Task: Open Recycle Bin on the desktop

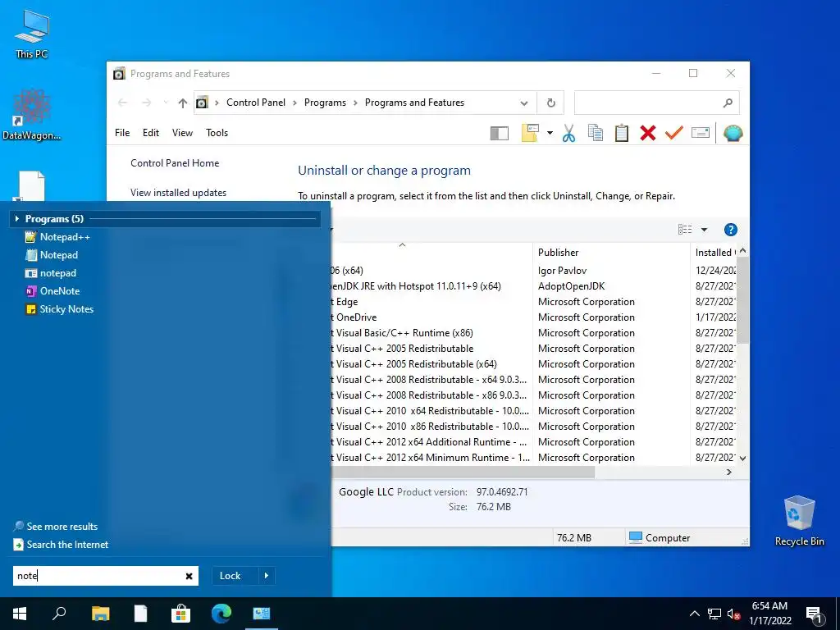Action: 799,520
